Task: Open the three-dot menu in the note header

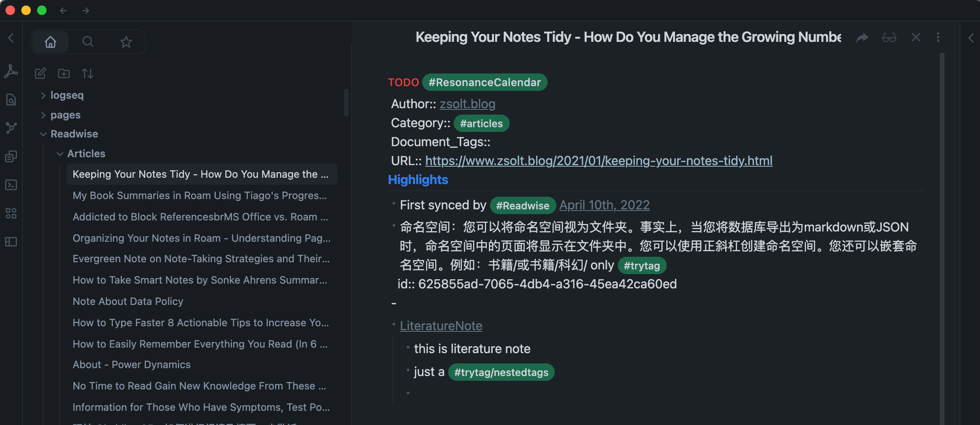Action: coord(938,37)
